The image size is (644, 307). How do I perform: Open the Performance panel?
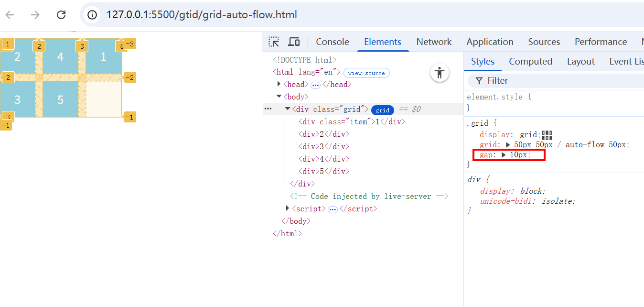pos(601,42)
